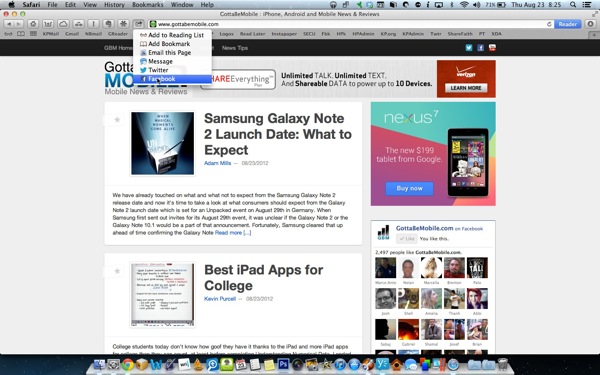Select Facebook in the share menu
600x375 pixels.
(172, 79)
